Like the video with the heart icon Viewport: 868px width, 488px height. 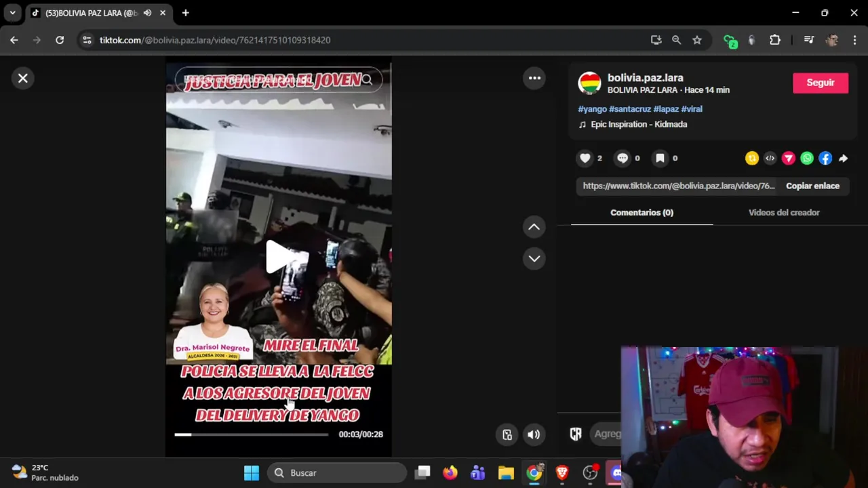coord(585,158)
